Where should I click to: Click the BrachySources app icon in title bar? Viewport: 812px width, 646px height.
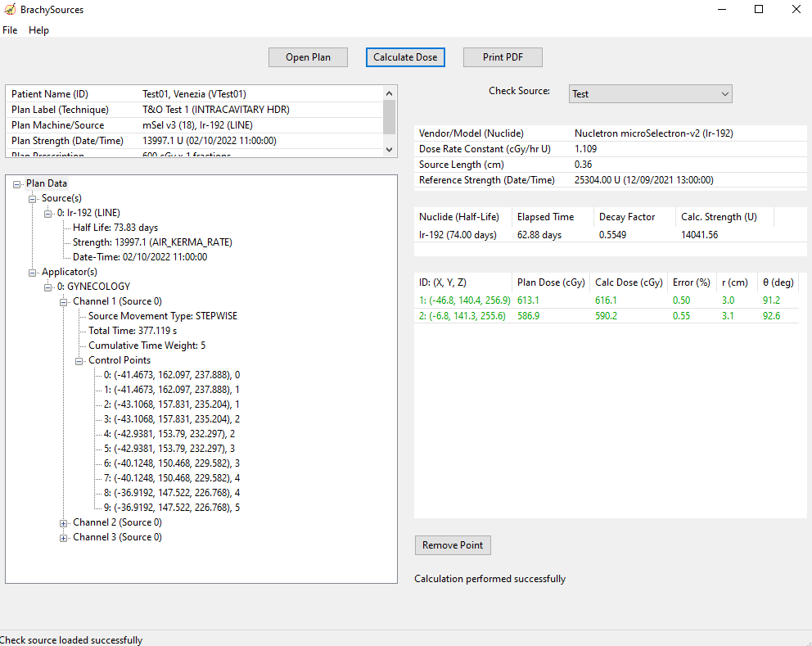pyautogui.click(x=10, y=9)
